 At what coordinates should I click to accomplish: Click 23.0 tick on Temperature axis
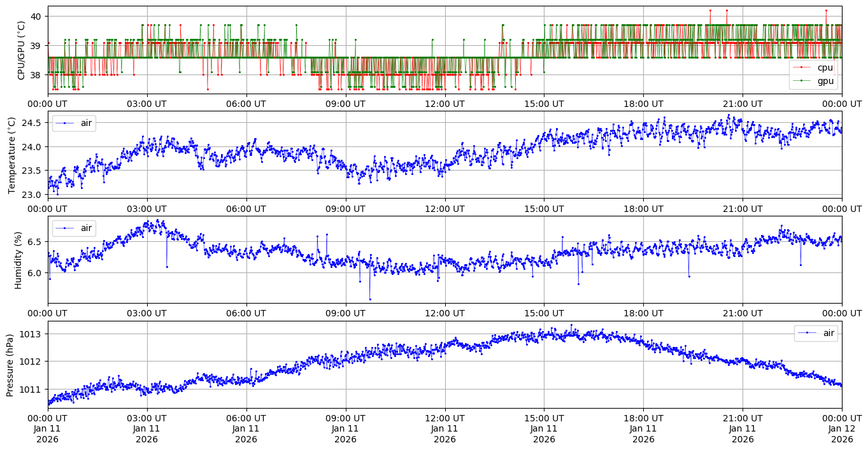[32, 195]
